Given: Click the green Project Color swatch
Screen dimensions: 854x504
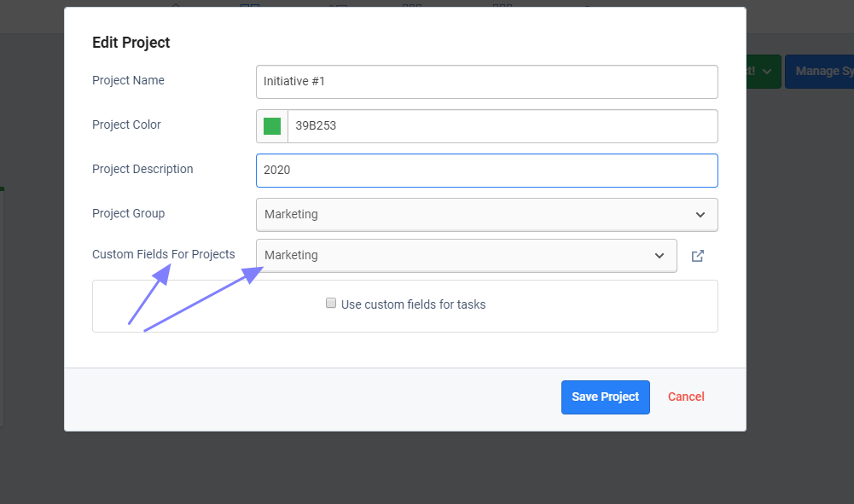Looking at the screenshot, I should coord(272,126).
